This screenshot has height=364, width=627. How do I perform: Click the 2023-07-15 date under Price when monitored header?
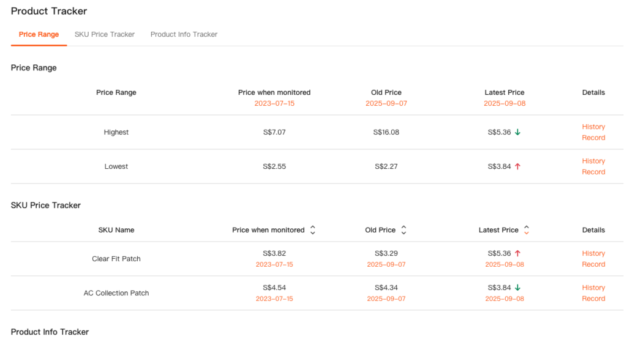pyautogui.click(x=274, y=103)
